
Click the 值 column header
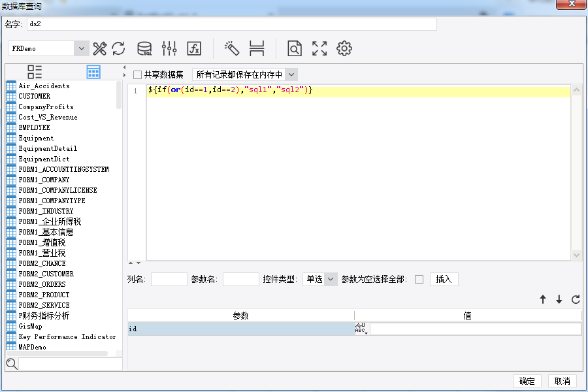pyautogui.click(x=468, y=316)
